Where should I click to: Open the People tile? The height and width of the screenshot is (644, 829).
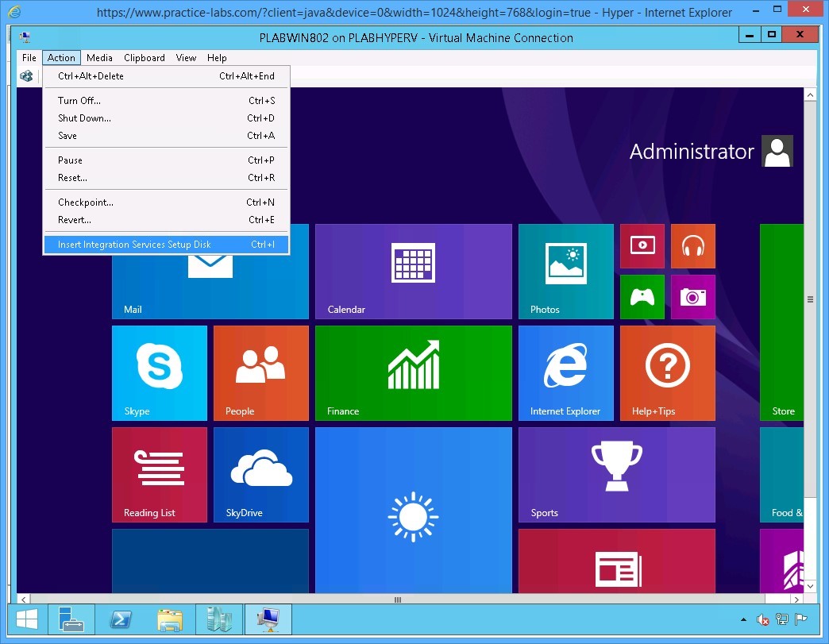[260, 373]
